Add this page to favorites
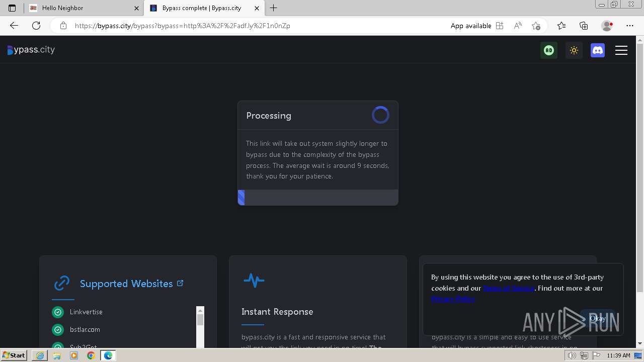Screen dimensions: 644x362 coord(536,26)
